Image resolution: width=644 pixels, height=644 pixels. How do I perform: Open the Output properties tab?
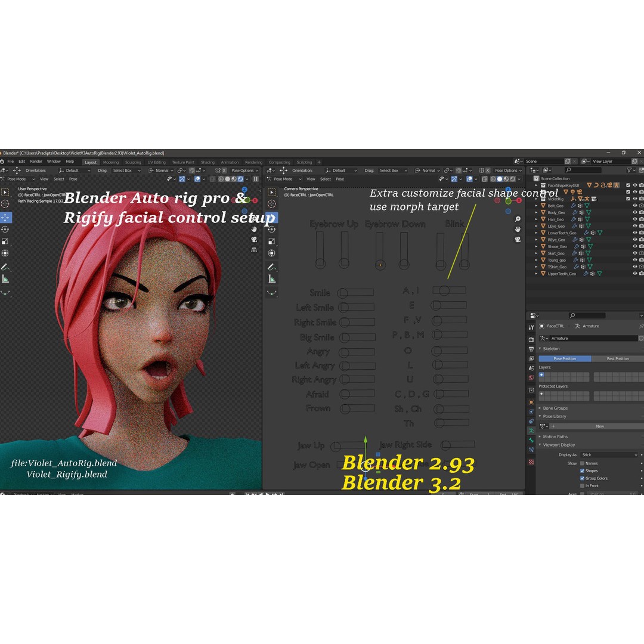tap(531, 349)
